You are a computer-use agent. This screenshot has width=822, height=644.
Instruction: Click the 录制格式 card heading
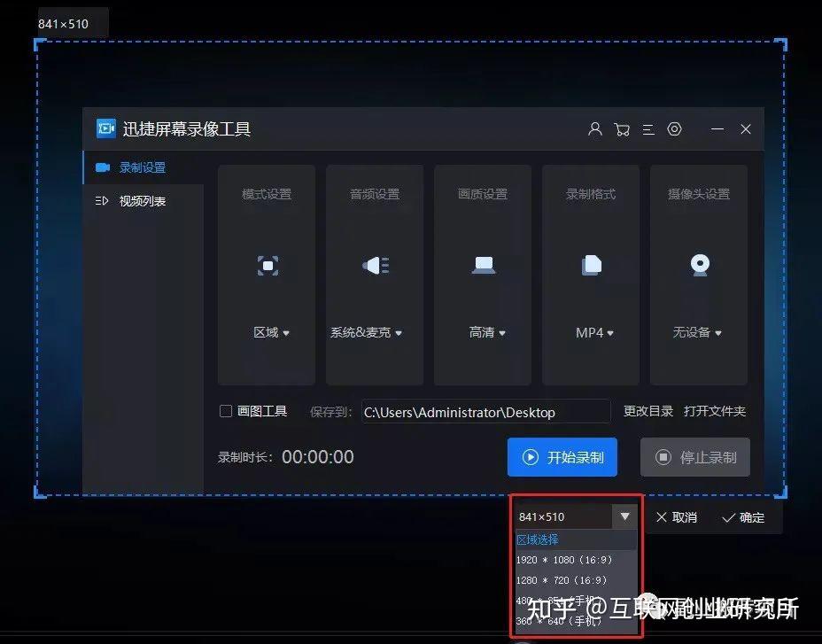click(591, 194)
